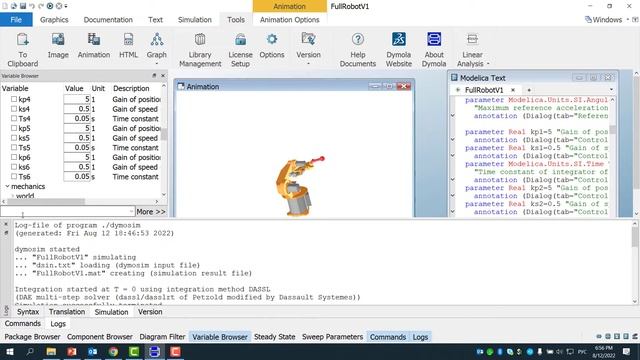The width and height of the screenshot is (640, 360).
Task: Open File Explorer from the taskbar
Action: pyautogui.click(x=51, y=351)
